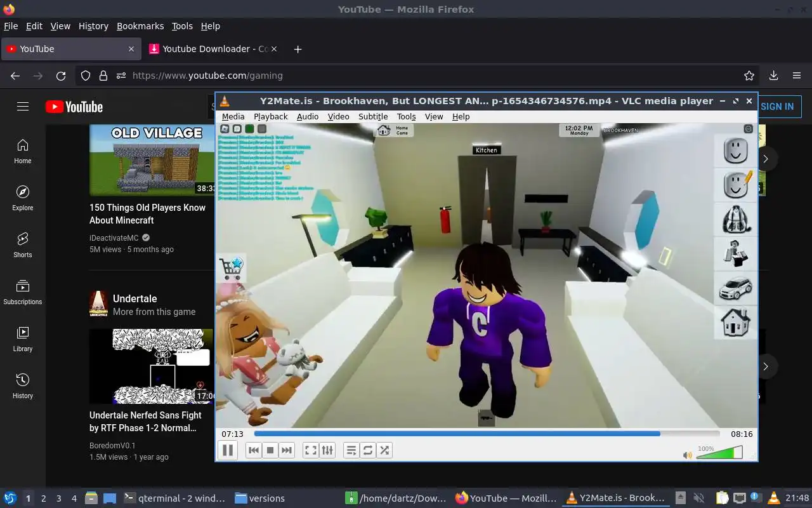This screenshot has width=812, height=508.
Task: Toggle YouTube sidebar guide menu
Action: coord(23,107)
